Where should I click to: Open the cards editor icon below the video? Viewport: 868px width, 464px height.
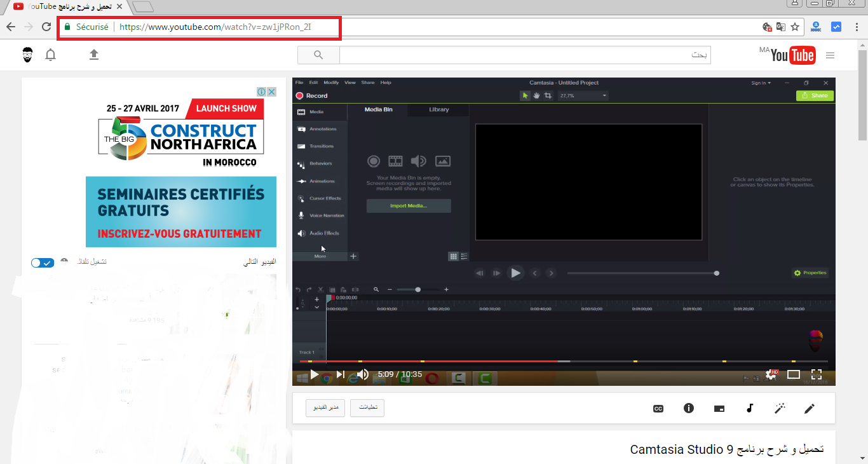pyautogui.click(x=719, y=409)
